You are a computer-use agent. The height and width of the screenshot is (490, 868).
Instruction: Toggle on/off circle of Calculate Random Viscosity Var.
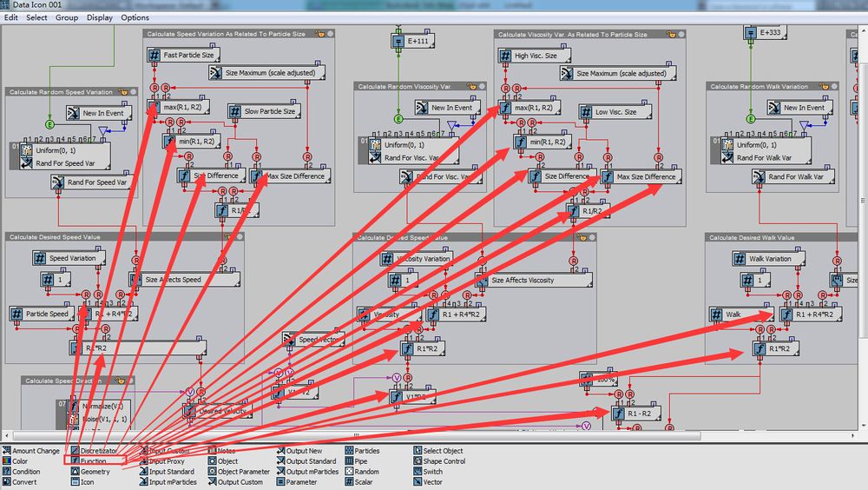pyautogui.click(x=482, y=87)
